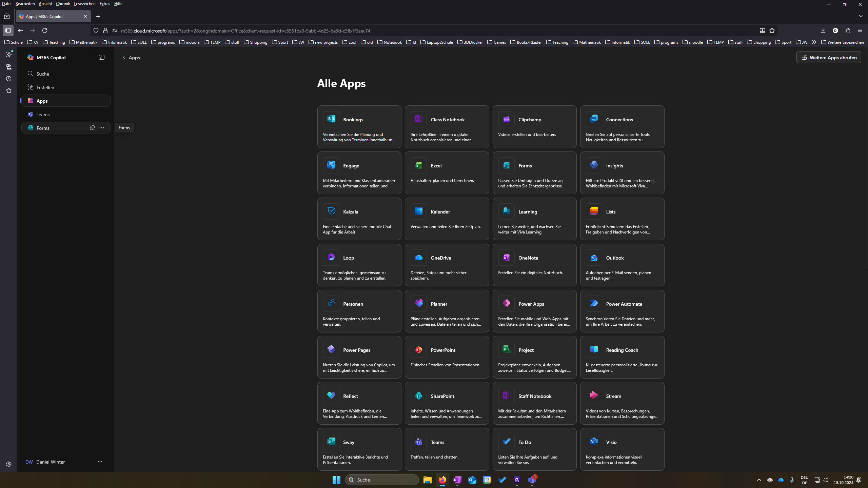The width and height of the screenshot is (868, 488).
Task: Collapse the M365 Copilot navigation pane
Action: coord(102,57)
